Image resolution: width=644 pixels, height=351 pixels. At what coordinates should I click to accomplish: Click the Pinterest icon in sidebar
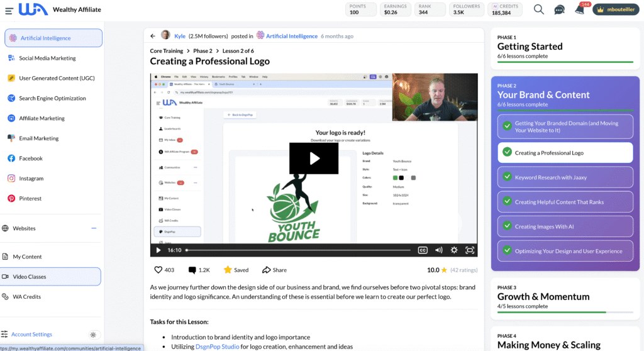click(x=11, y=199)
